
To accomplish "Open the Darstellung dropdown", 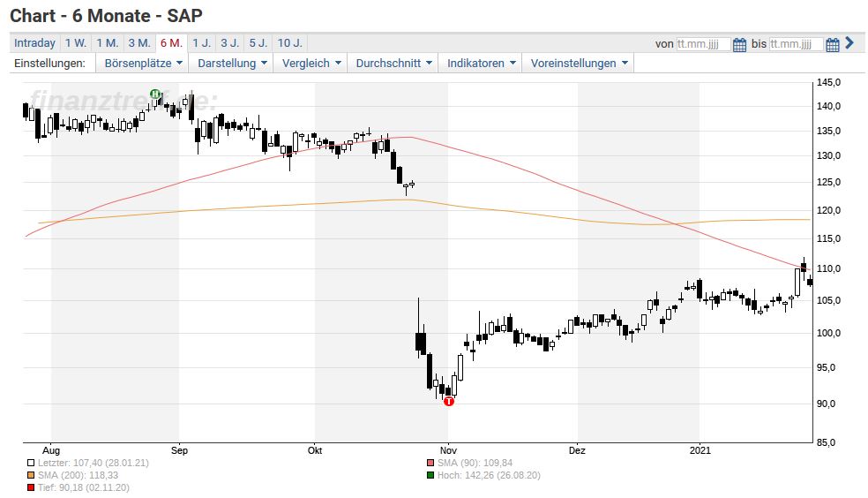I will pos(232,64).
